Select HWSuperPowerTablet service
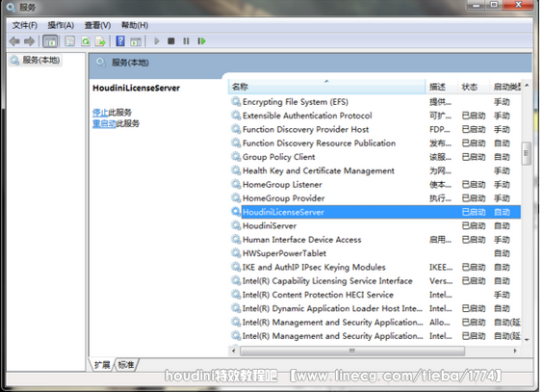The width and height of the screenshot is (544, 392). tap(375, 253)
